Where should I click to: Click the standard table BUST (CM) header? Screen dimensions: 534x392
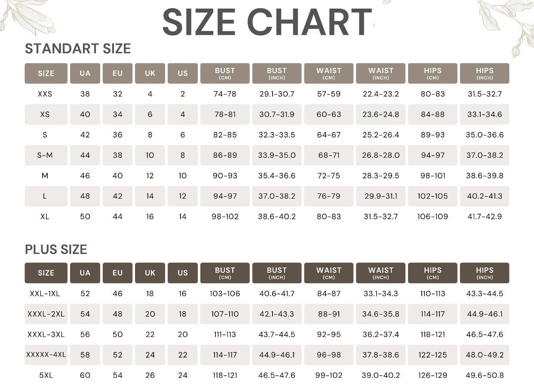225,73
